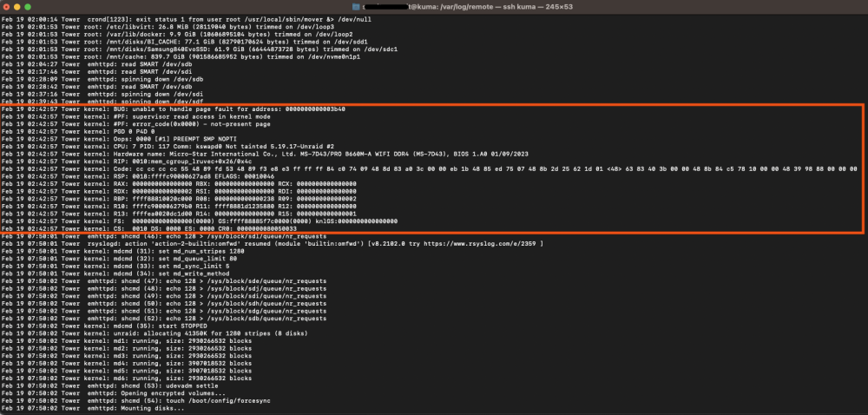The image size is (868, 415).
Task: Click the R13 R14 R15 register line
Action: (179, 214)
